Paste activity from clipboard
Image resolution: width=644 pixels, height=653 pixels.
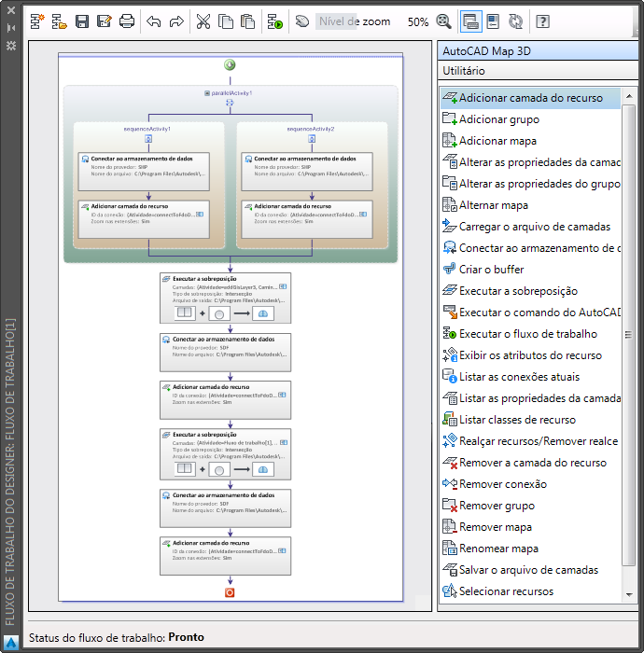248,21
